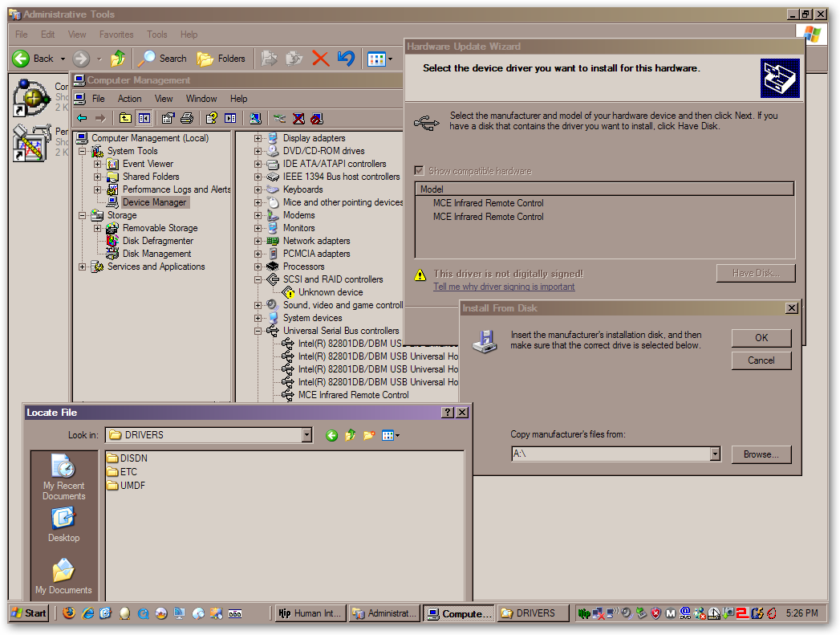Click the Browse... button
The width and height of the screenshot is (840, 635).
click(x=761, y=454)
